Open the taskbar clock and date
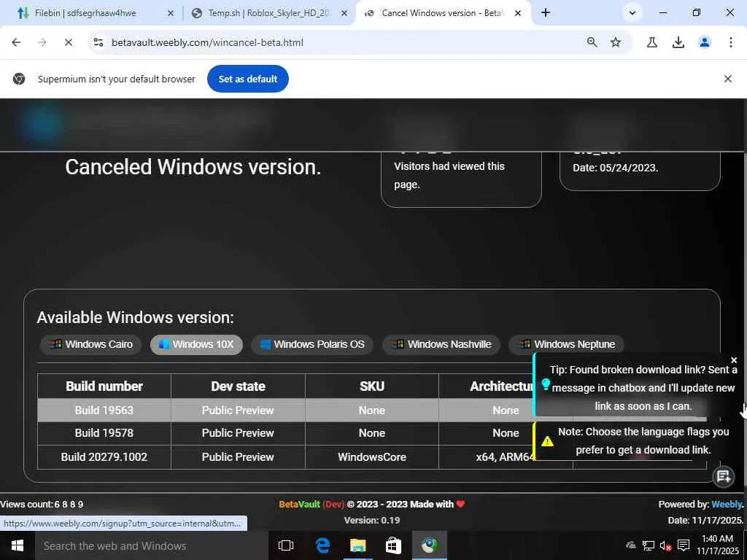Viewport: 747px width, 560px height. [x=718, y=545]
